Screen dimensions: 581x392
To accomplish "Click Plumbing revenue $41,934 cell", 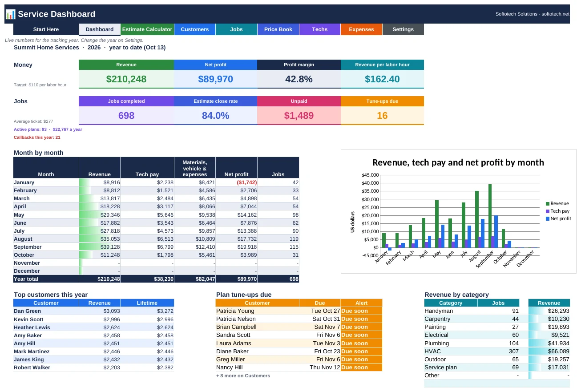I will (x=549, y=344).
